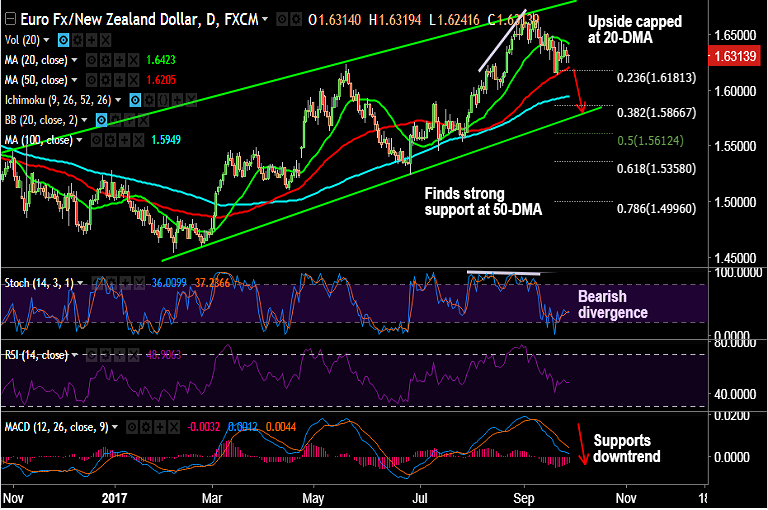Screen dimensions: 768x510
Task: Remove Stoch (14, 3, 1) with its X icon
Action: pos(140,283)
